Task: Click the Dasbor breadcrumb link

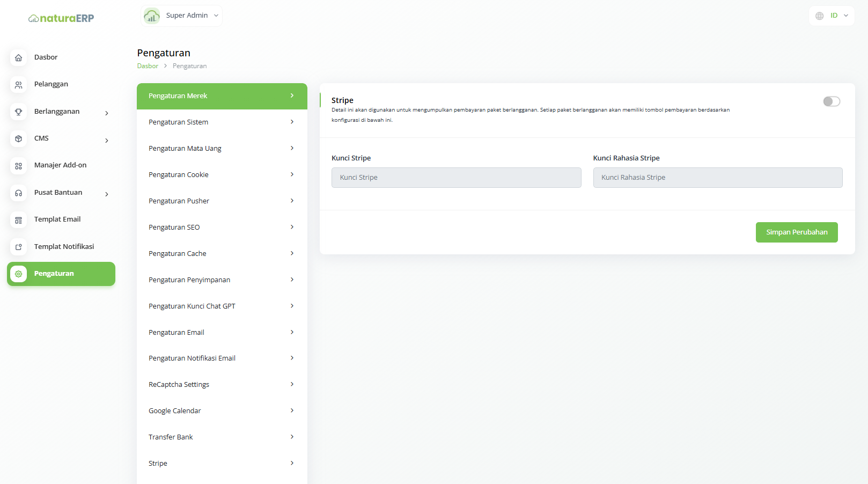Action: (x=148, y=66)
